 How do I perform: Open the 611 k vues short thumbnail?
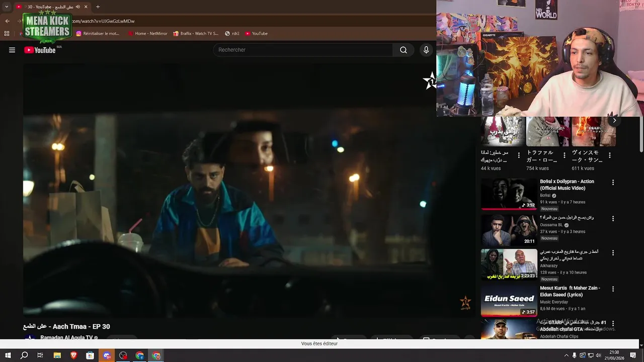coord(593,131)
